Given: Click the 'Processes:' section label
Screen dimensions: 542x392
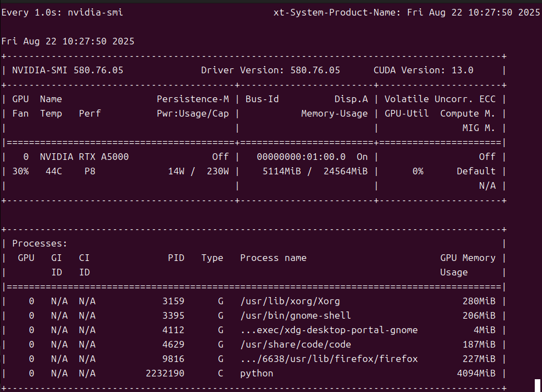Looking at the screenshot, I should (40, 244).
